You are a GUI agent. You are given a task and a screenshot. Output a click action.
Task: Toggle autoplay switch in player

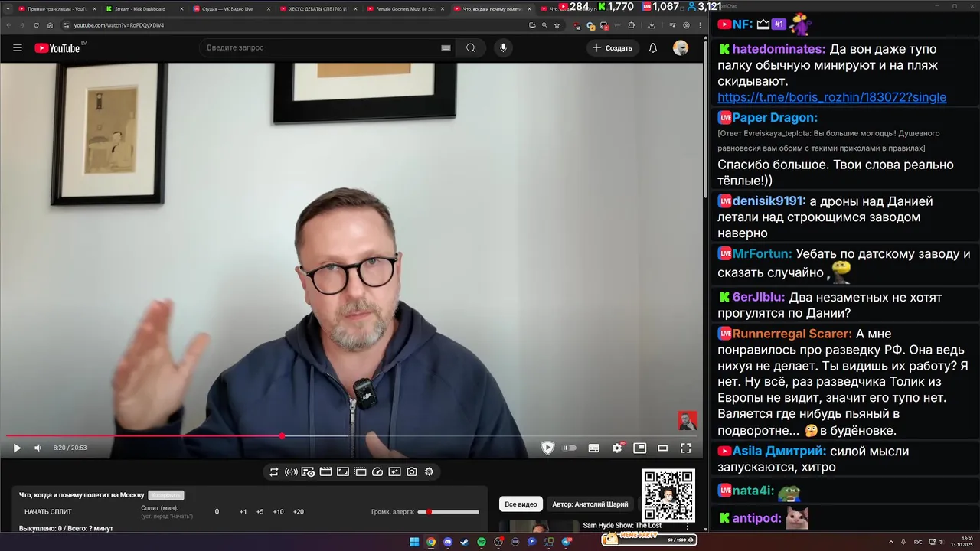pyautogui.click(x=570, y=448)
